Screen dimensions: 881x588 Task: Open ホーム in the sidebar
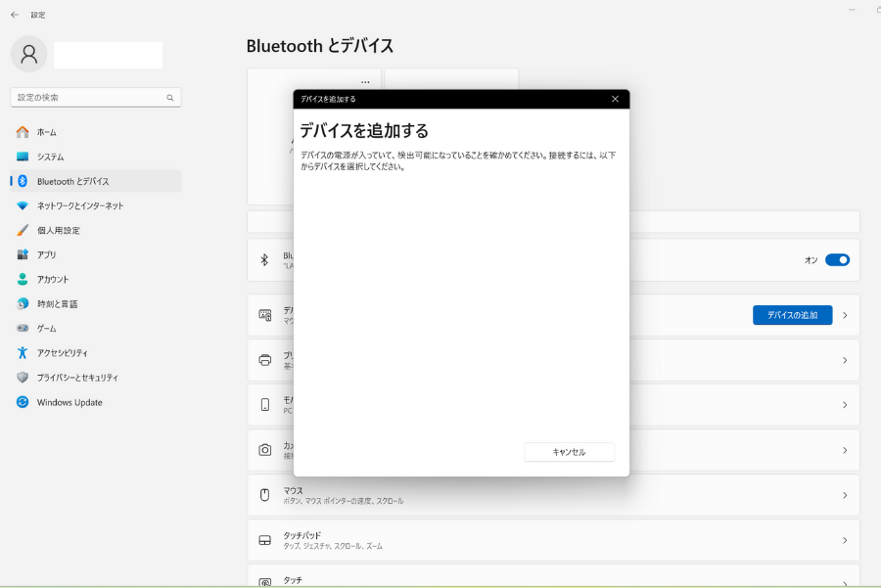(x=96, y=132)
